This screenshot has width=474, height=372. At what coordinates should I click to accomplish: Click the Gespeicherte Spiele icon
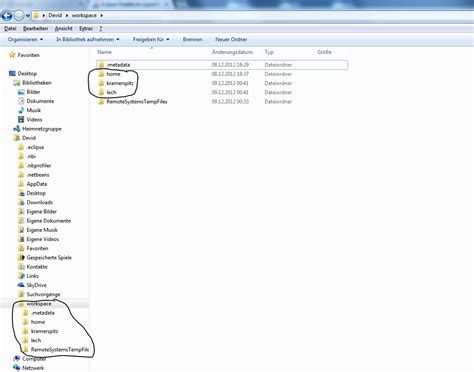(21, 258)
